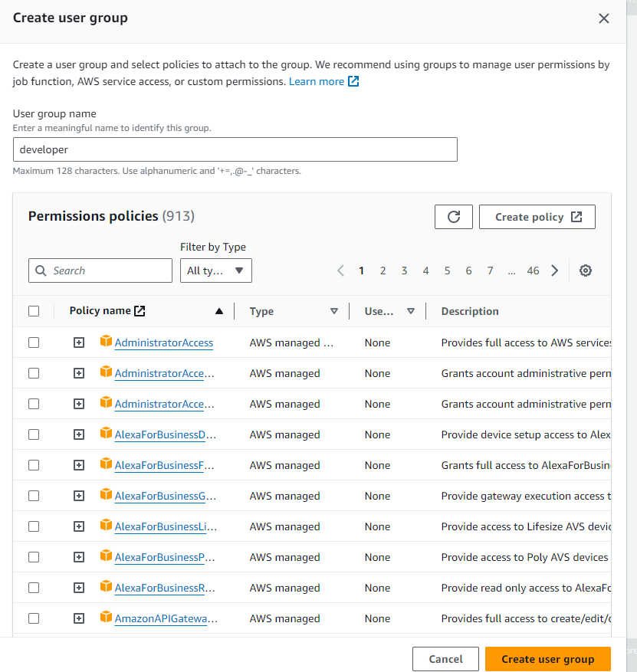Click the search magnifier icon
Viewport: 637px width, 672px height.
(41, 270)
